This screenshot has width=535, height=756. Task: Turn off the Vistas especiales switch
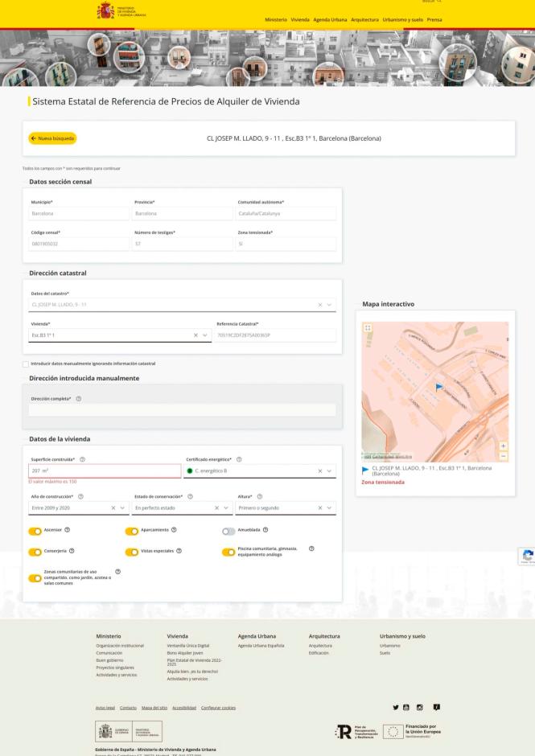click(132, 552)
